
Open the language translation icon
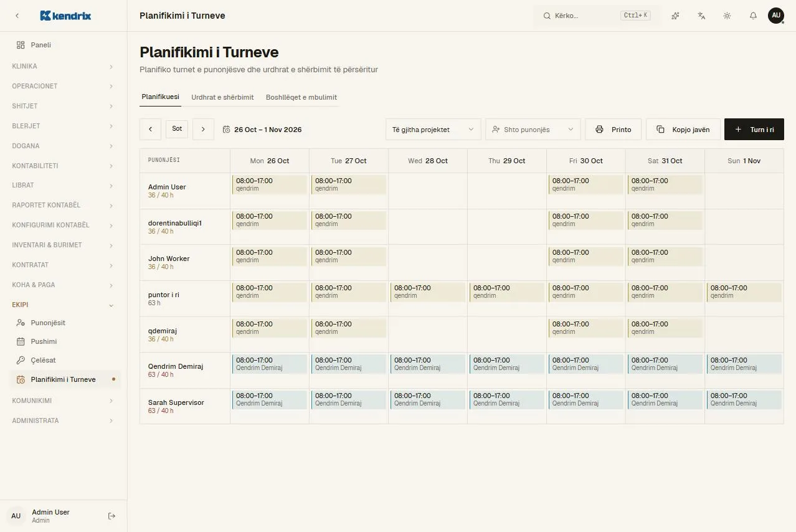click(701, 16)
